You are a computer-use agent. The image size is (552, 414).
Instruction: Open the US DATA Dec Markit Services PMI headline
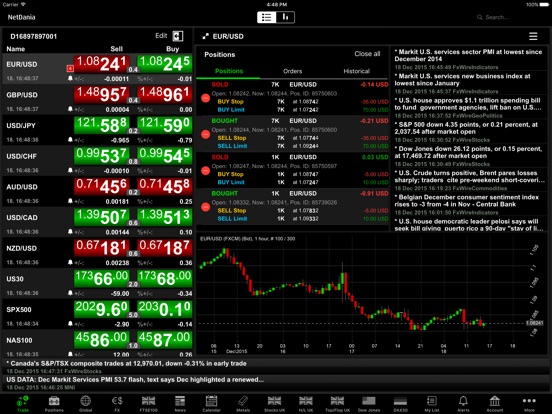[x=135, y=380]
